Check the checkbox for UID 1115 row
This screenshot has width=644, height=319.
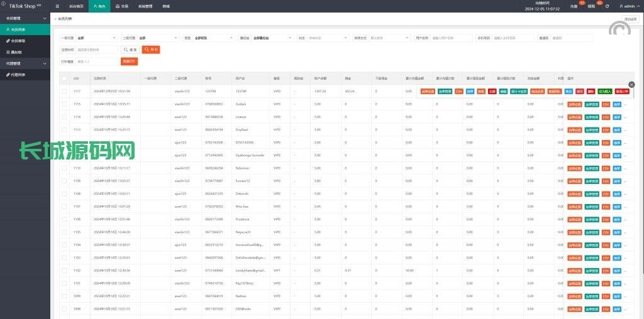click(x=64, y=104)
